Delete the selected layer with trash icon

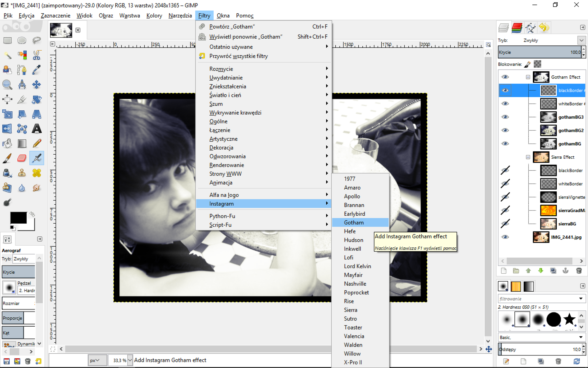(579, 271)
